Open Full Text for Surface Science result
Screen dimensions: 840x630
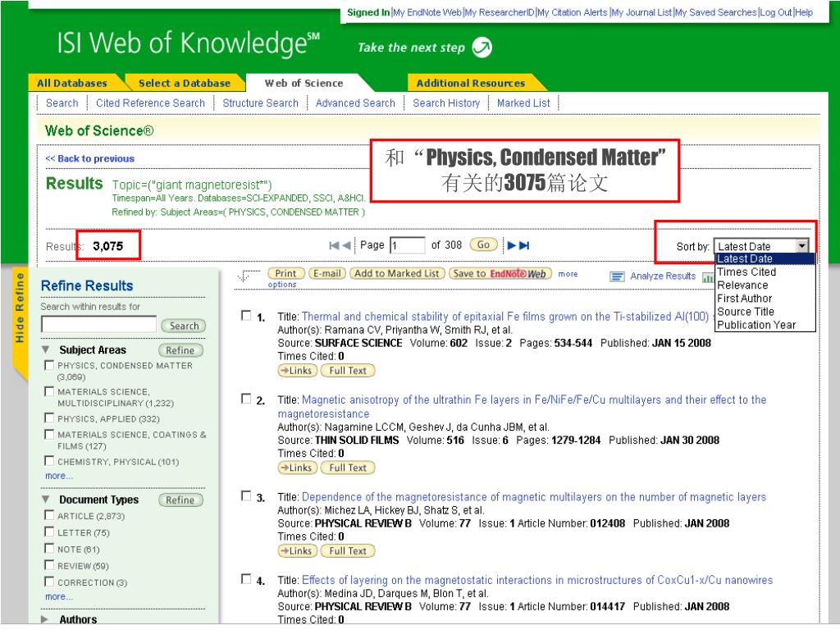coord(348,370)
